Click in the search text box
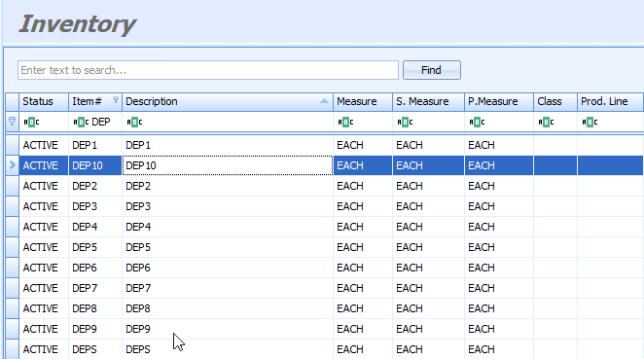This screenshot has width=644, height=359. tap(208, 70)
